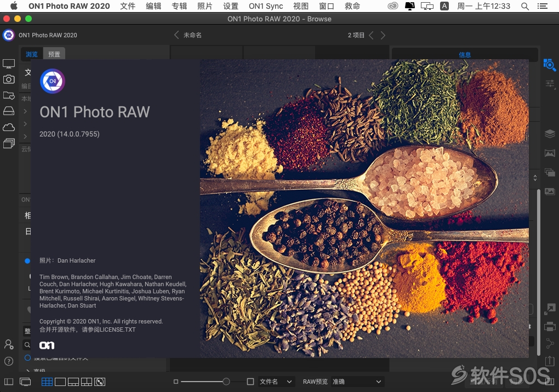Open the ON1 Sync menu
The width and height of the screenshot is (559, 392).
tap(266, 6)
